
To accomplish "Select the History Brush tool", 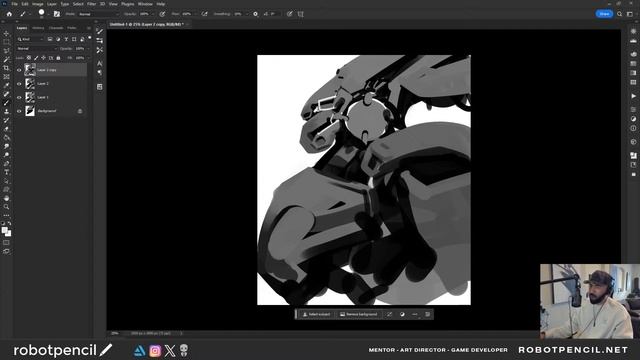I will (x=6, y=120).
